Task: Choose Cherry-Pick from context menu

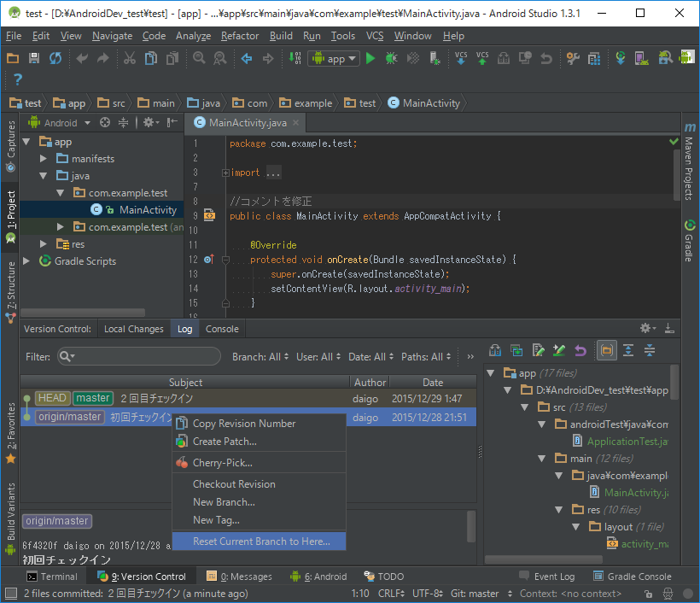Action: [x=259, y=463]
